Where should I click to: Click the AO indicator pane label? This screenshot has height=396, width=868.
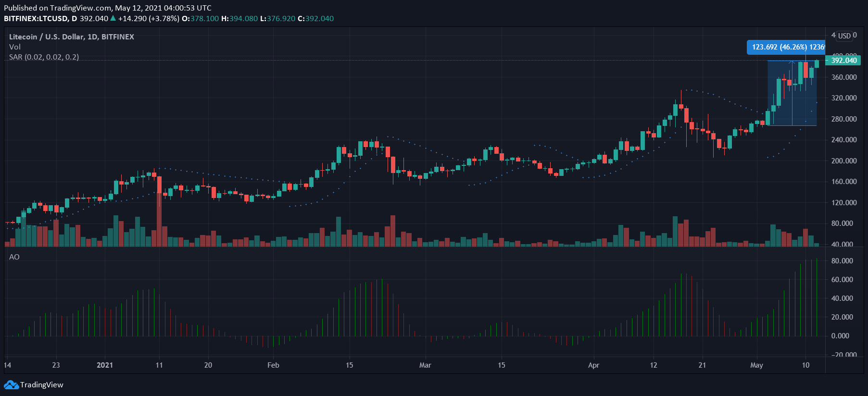pos(14,257)
